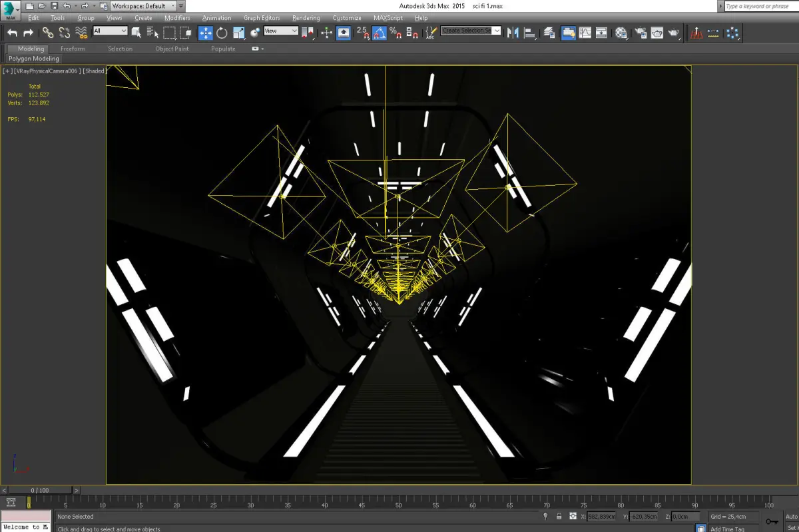Open the Selection Filter 'All' dropdown
799x532 pixels.
(110, 31)
